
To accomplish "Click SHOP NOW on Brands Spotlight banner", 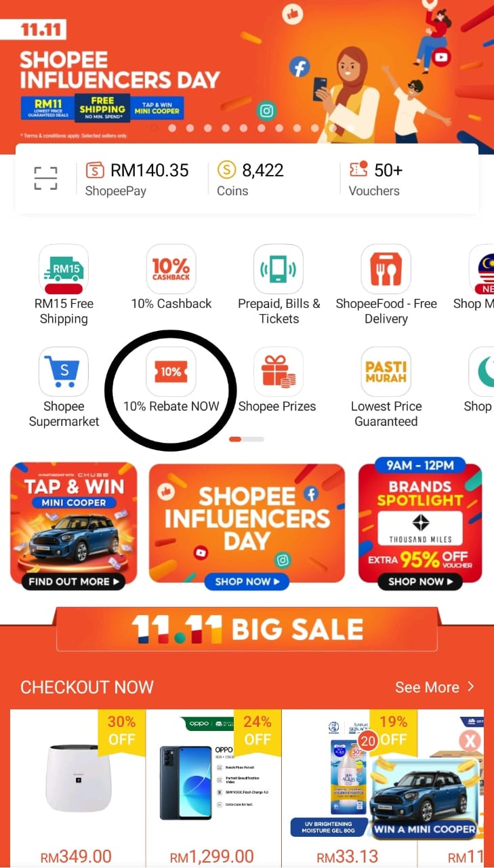I will (x=420, y=581).
